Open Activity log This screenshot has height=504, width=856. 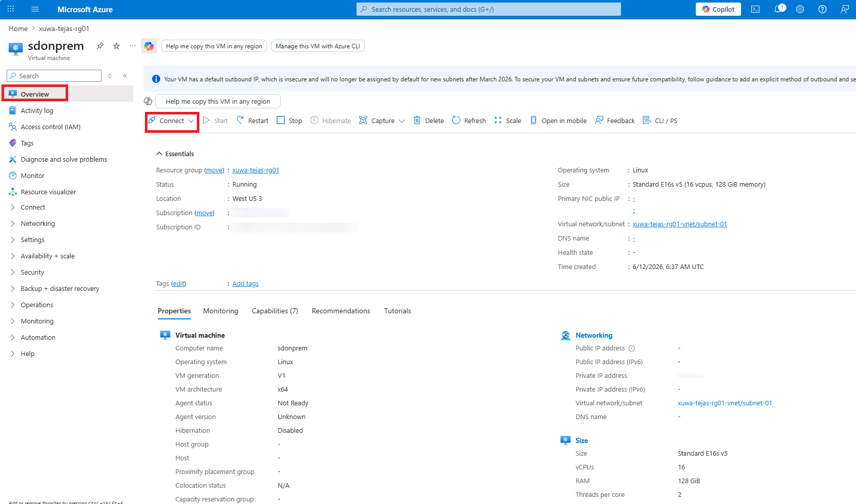[x=37, y=111]
